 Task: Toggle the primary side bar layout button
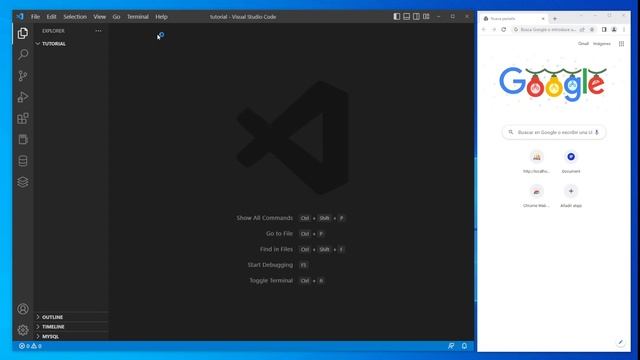click(397, 16)
